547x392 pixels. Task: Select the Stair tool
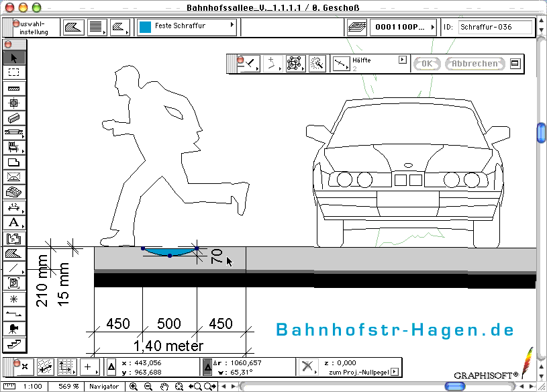pos(13,344)
